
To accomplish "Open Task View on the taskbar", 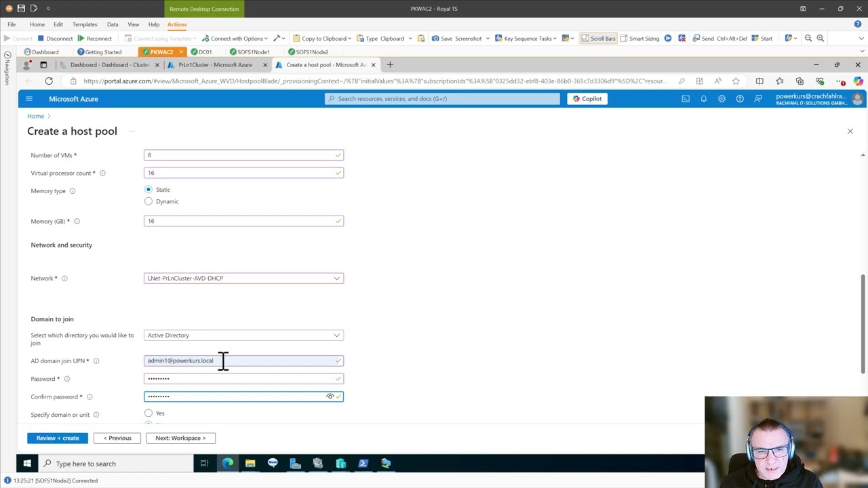I will (204, 464).
